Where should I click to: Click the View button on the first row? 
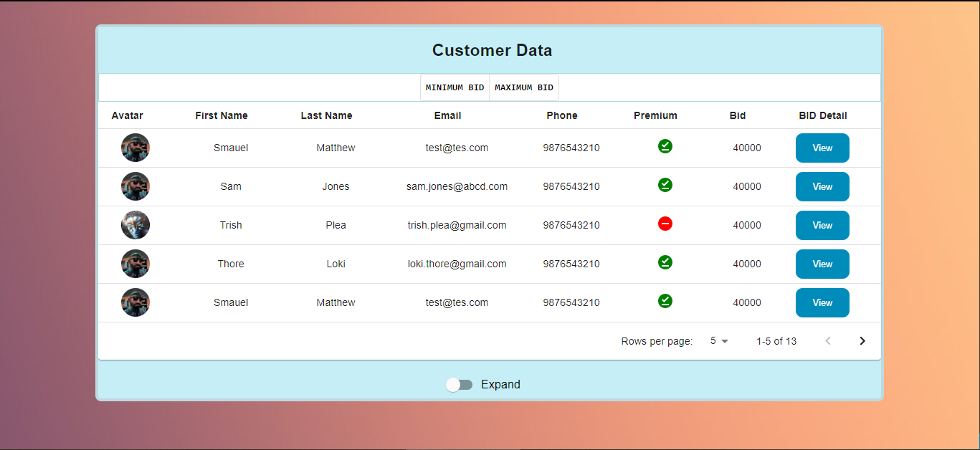pyautogui.click(x=822, y=148)
